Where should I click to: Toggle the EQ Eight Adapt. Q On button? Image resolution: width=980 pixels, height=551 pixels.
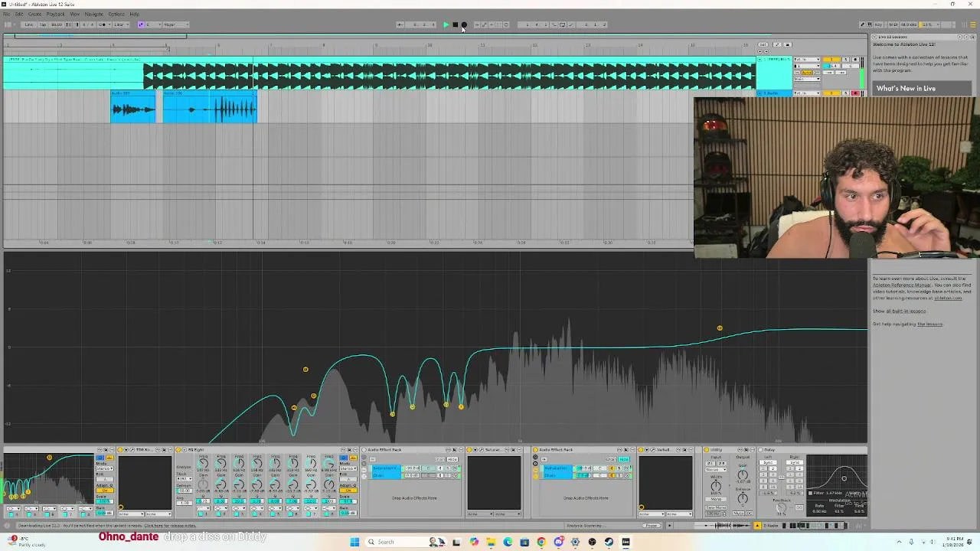[x=348, y=490]
